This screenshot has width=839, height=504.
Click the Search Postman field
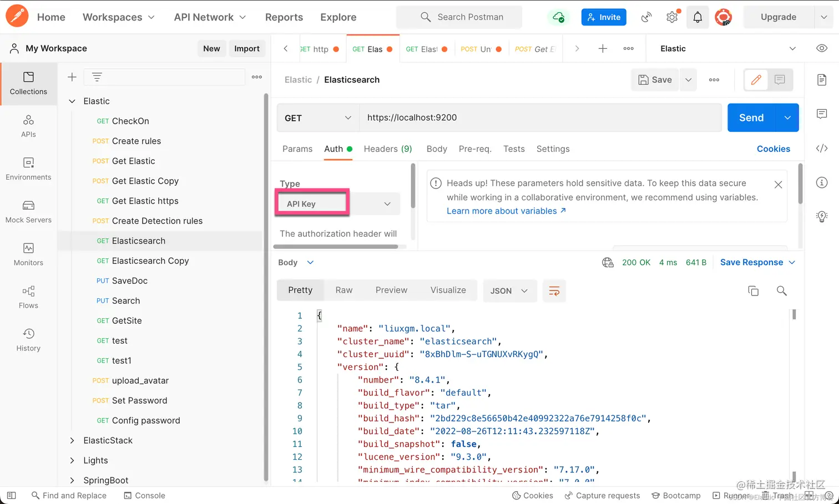coord(459,17)
